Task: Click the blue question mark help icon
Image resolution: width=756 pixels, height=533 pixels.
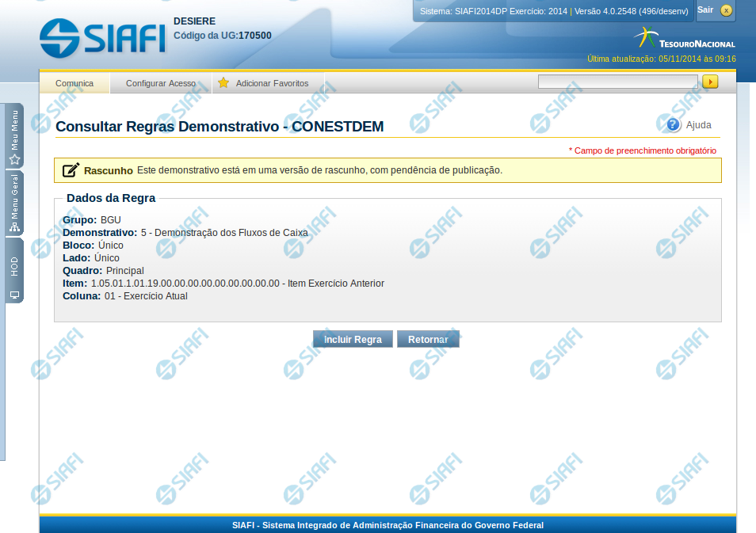Action: pos(674,124)
